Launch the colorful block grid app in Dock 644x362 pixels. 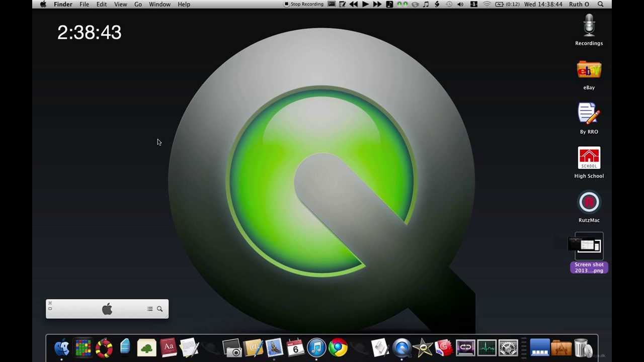pyautogui.click(x=83, y=348)
